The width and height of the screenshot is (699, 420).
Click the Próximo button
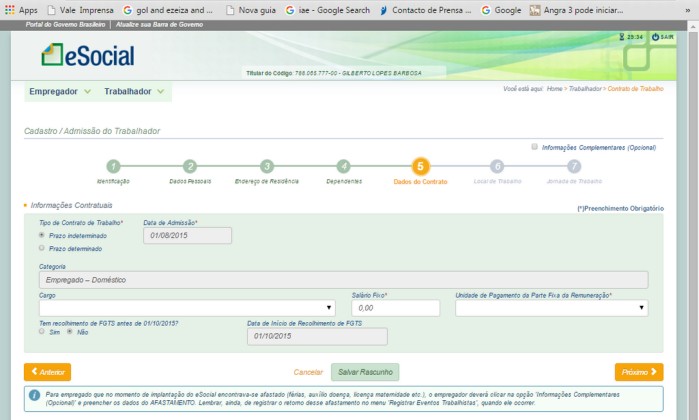click(x=638, y=371)
